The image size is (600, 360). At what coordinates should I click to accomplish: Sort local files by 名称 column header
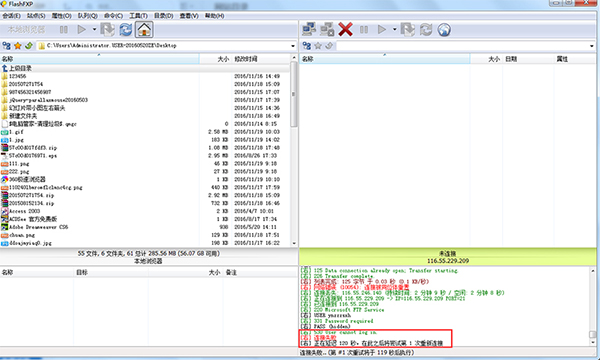[x=99, y=59]
